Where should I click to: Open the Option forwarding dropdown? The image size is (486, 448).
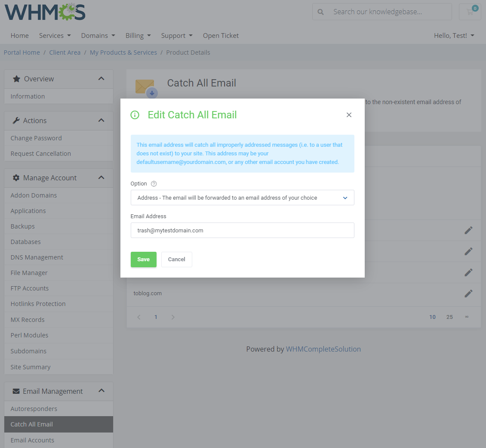(x=243, y=198)
